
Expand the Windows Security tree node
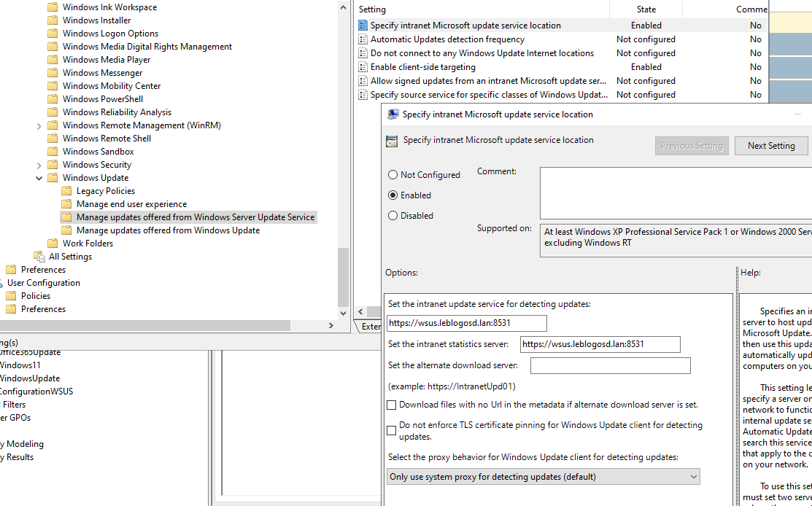(x=39, y=164)
